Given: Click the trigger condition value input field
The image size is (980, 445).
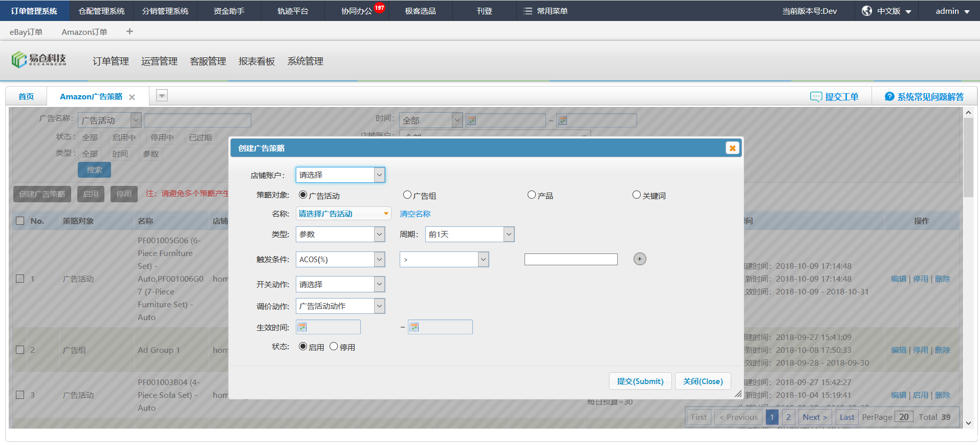Looking at the screenshot, I should coord(571,260).
